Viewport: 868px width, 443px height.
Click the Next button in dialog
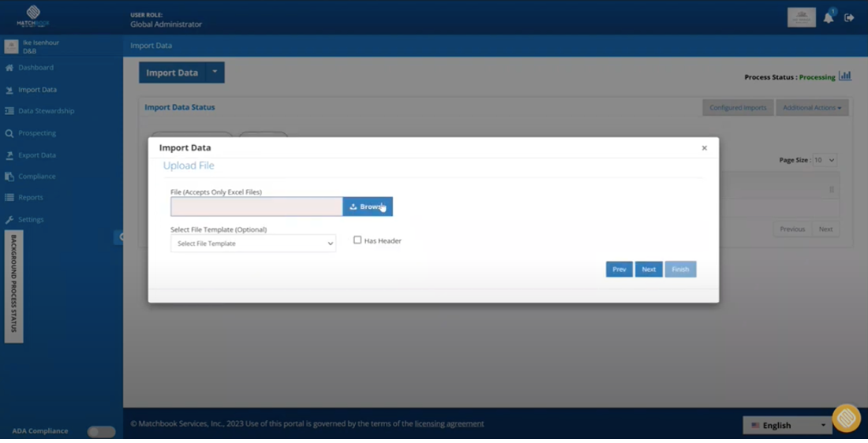tap(649, 270)
